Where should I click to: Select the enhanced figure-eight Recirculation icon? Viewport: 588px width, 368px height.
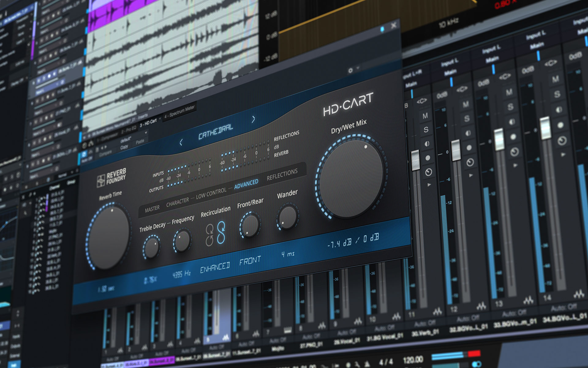[221, 232]
